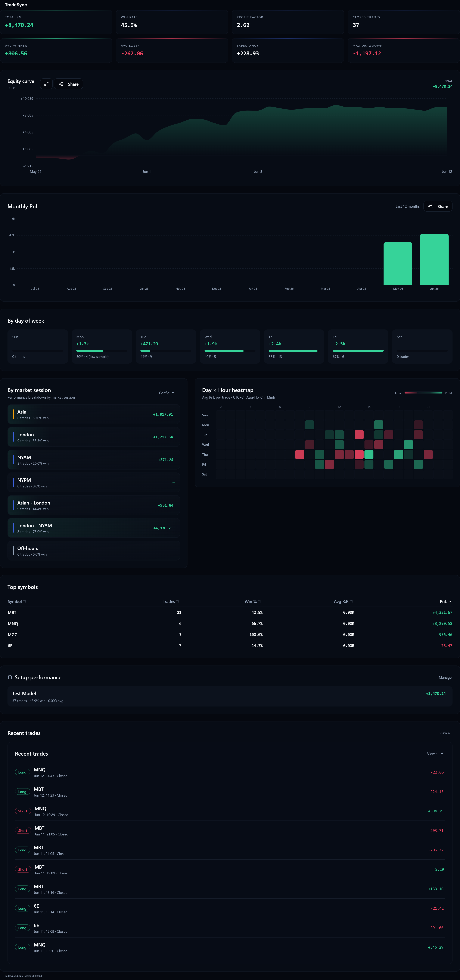
Task: Click the 6E symbol in Top symbols
Action: pyautogui.click(x=10, y=646)
